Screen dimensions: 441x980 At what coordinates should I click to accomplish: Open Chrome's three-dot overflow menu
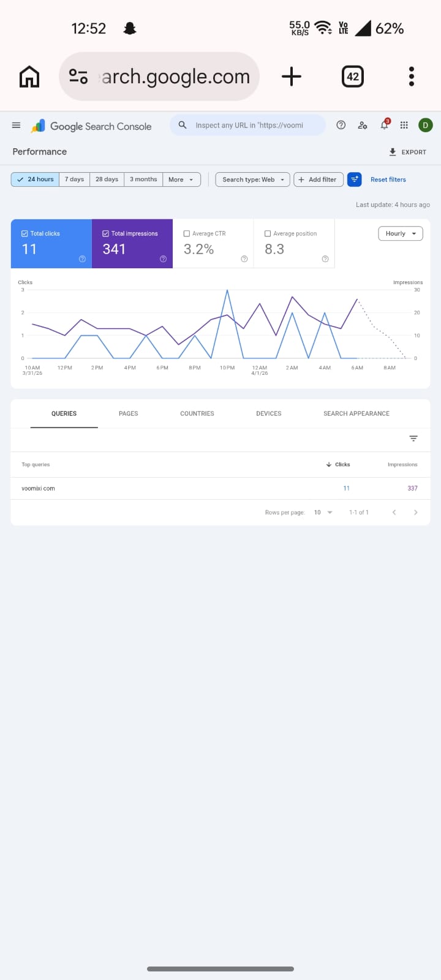click(x=412, y=77)
